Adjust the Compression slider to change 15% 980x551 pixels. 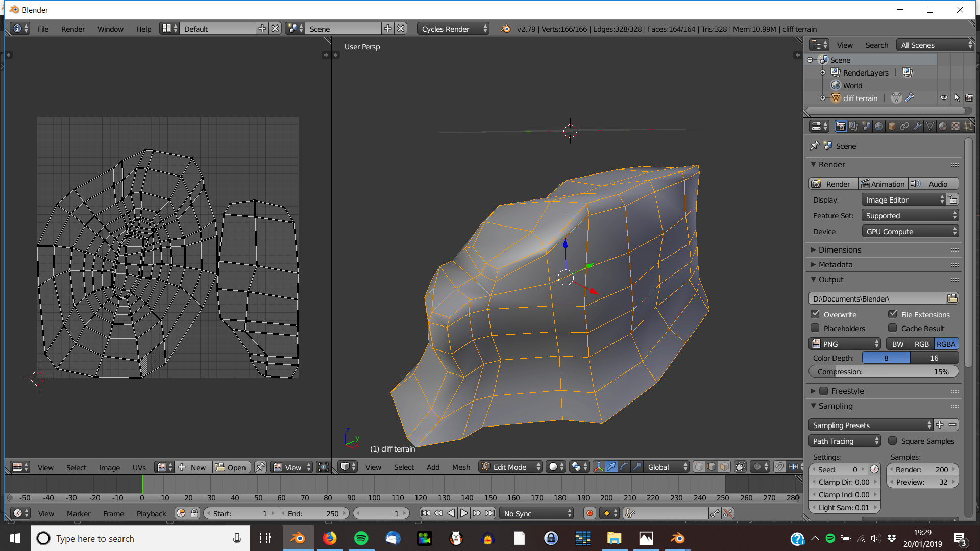[884, 371]
